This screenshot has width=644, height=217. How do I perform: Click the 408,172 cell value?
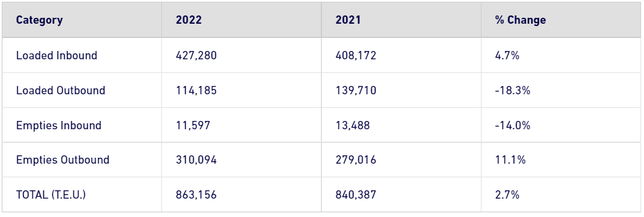pos(356,56)
